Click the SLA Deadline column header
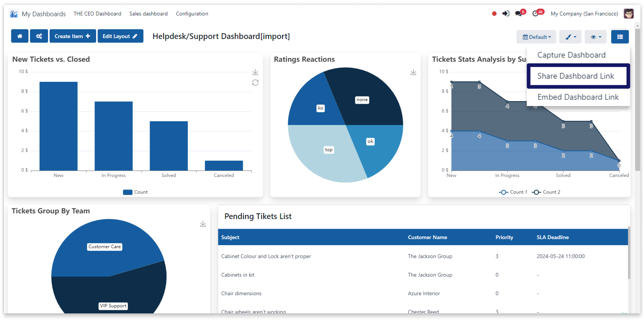644x321 pixels. click(x=552, y=237)
